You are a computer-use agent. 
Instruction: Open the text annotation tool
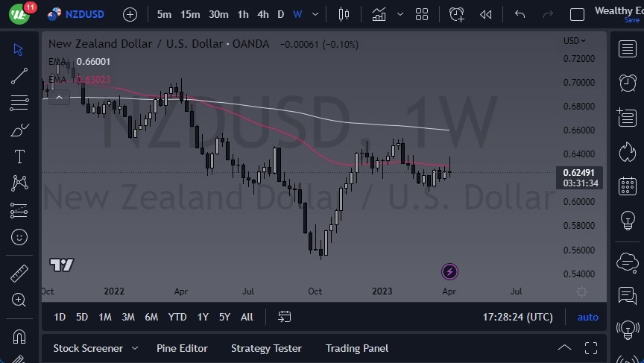(x=19, y=157)
